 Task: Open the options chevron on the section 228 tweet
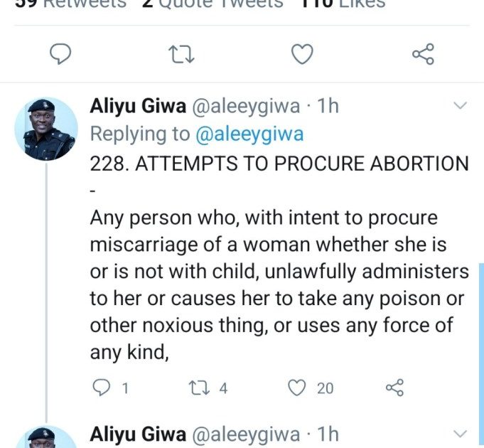[460, 107]
